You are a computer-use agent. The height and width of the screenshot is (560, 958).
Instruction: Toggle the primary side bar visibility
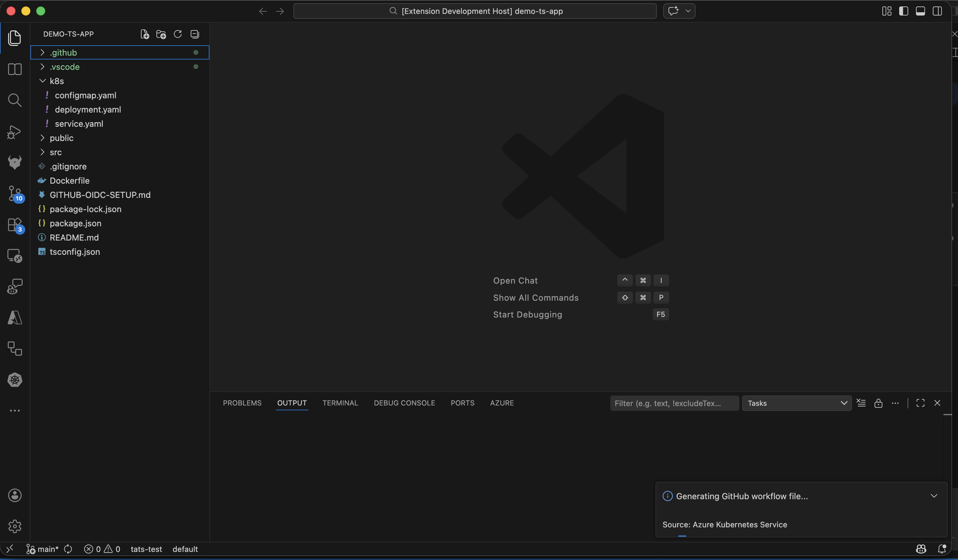(904, 11)
